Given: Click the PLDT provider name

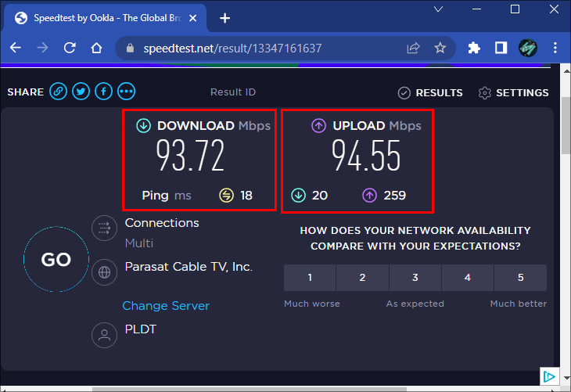Looking at the screenshot, I should tap(141, 329).
